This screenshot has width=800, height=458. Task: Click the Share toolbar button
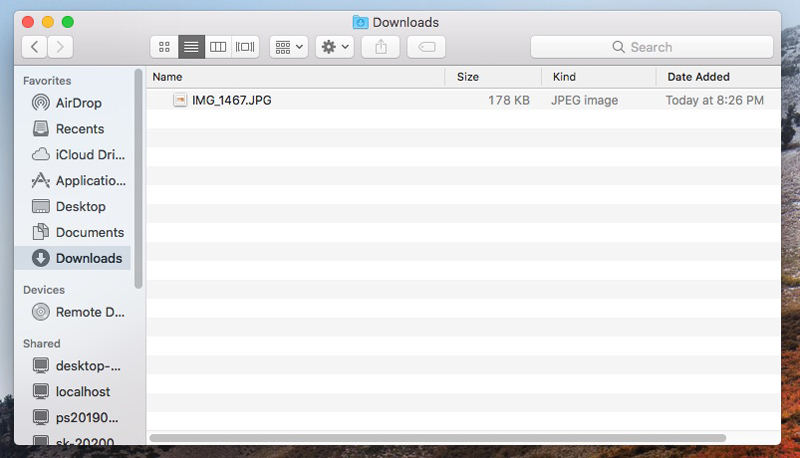381,47
